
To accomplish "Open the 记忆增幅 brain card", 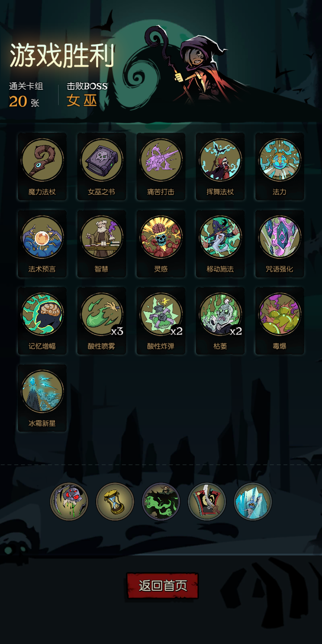I will pyautogui.click(x=42, y=321).
